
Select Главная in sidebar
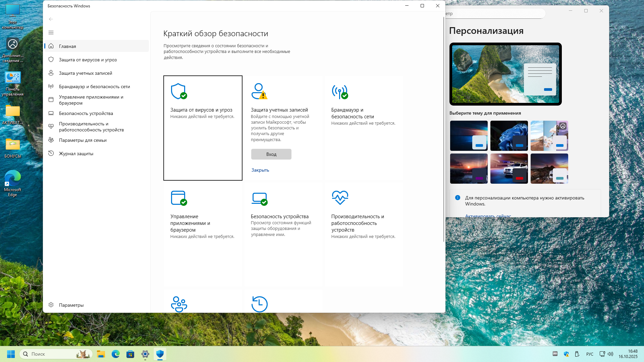67,46
